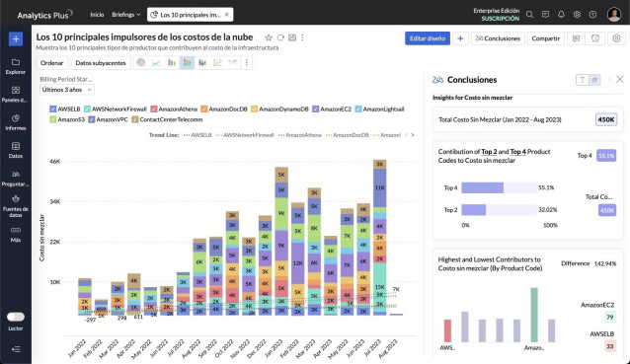Switch to pie chart type
This screenshot has width=630, height=364.
pos(141,62)
